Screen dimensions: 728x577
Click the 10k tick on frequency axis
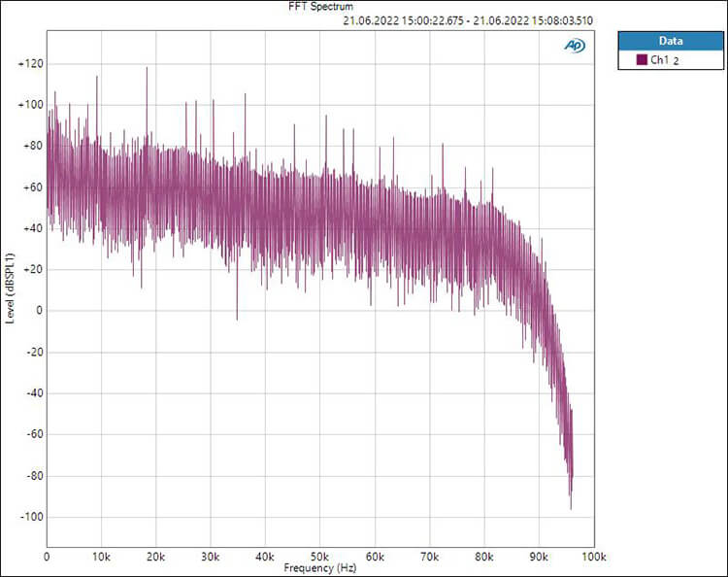(101, 557)
